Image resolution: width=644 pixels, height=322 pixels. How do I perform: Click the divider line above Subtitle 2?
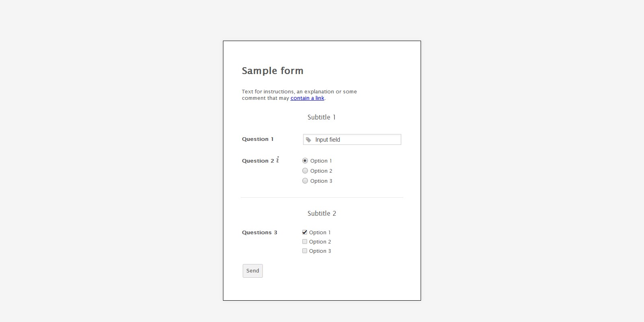pos(322,197)
